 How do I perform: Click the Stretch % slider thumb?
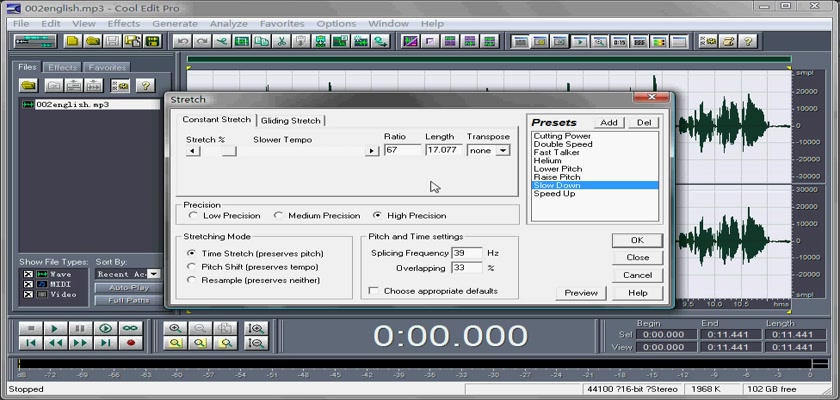[229, 151]
